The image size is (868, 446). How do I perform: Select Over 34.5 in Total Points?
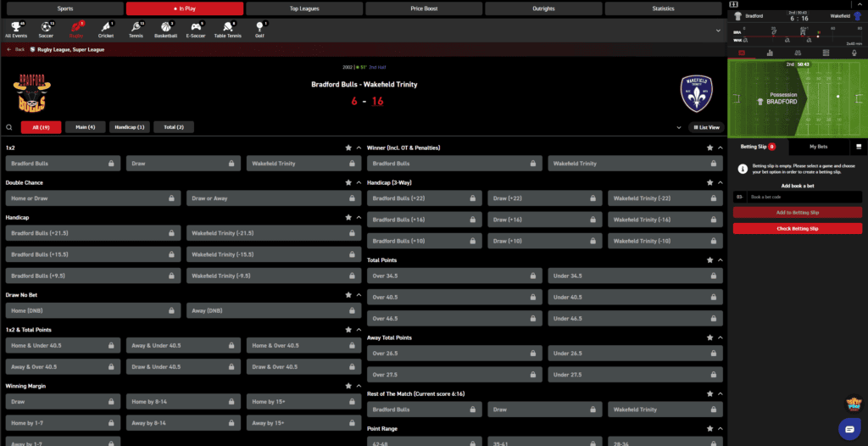(454, 276)
